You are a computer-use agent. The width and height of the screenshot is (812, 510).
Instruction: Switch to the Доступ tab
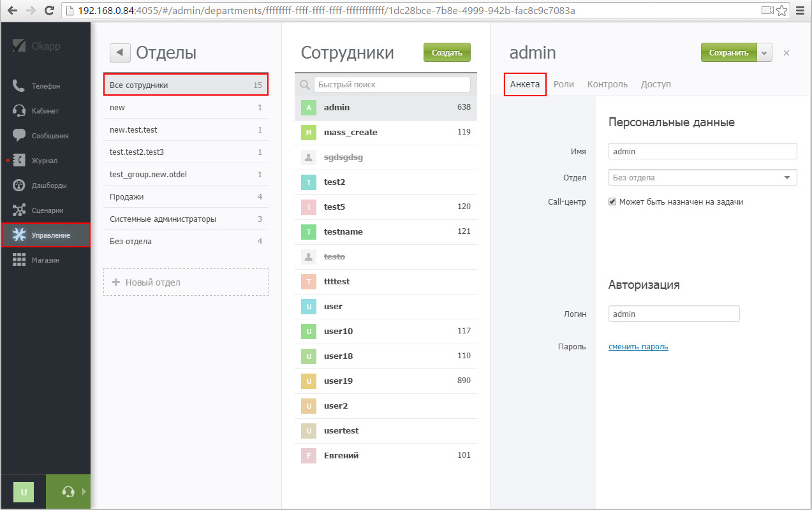click(x=655, y=84)
